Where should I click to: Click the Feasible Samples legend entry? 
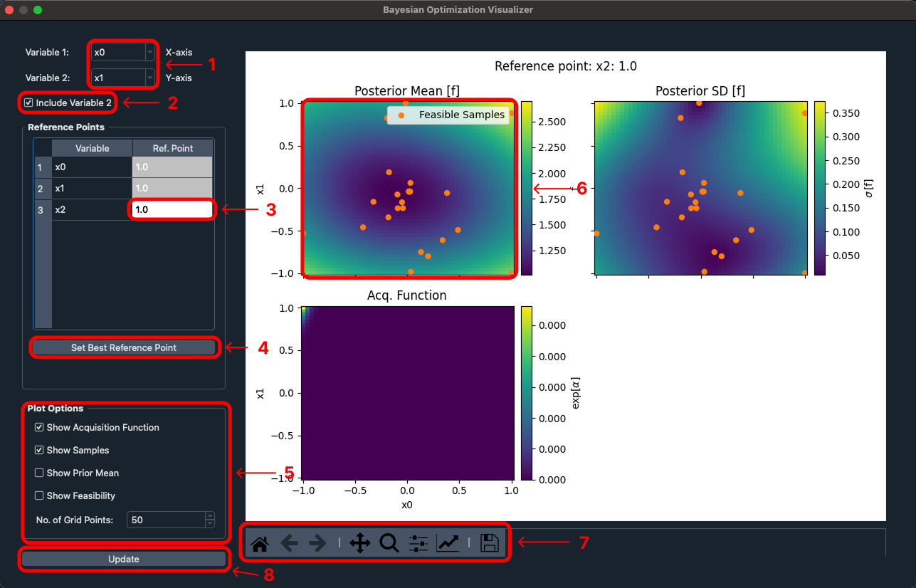(448, 115)
